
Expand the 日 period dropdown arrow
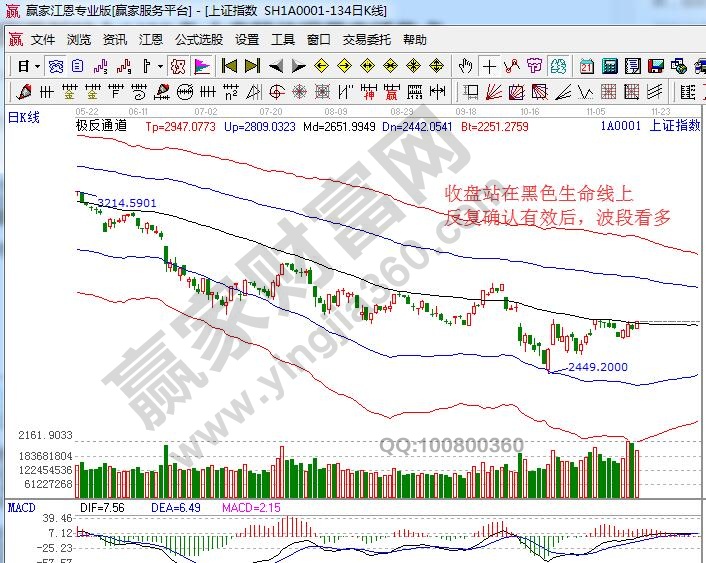37,66
